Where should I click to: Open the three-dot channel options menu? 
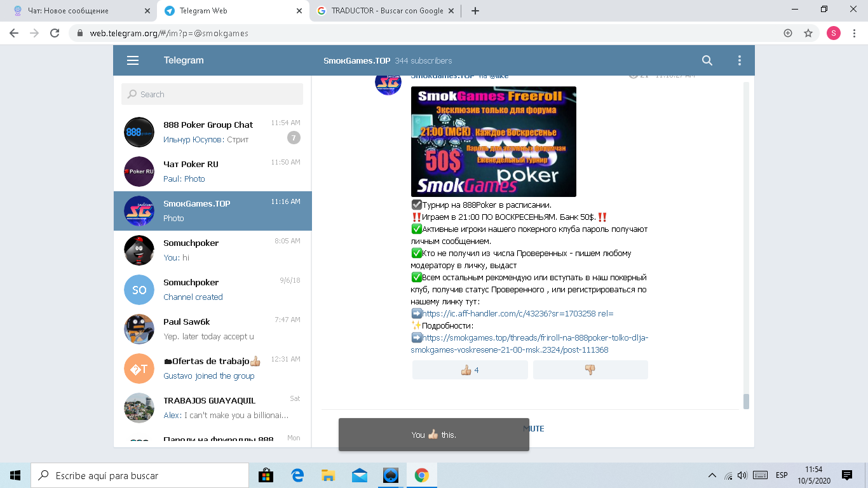739,60
